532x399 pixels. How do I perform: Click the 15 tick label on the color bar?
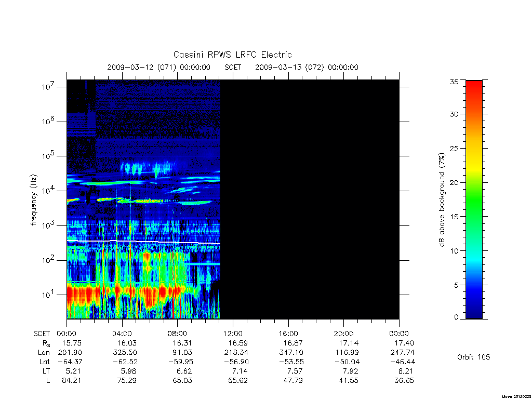tap(454, 217)
